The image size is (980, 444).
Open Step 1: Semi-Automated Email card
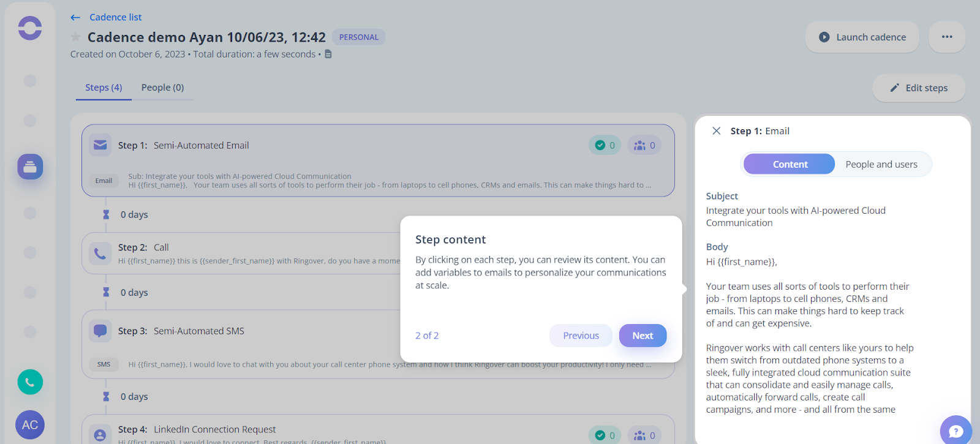tap(378, 160)
